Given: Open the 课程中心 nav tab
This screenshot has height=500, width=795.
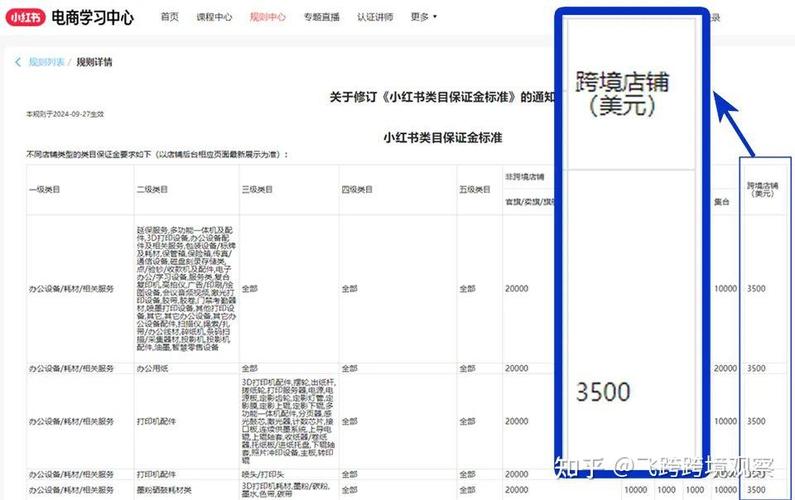Looking at the screenshot, I should [x=214, y=17].
